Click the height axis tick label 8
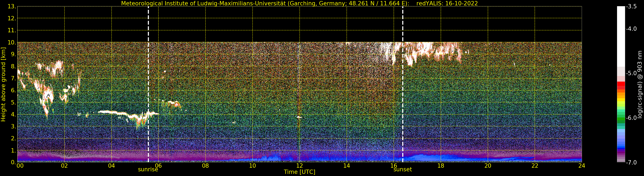 (x=13, y=66)
